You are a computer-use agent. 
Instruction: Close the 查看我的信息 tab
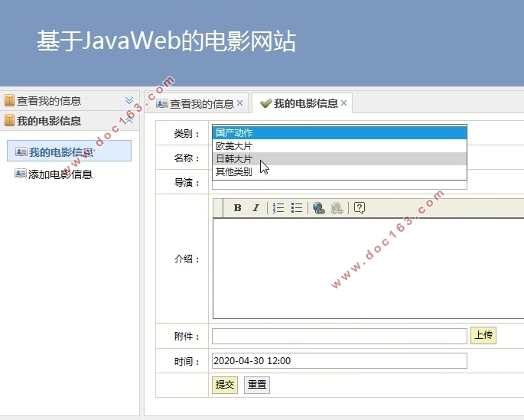click(x=239, y=103)
